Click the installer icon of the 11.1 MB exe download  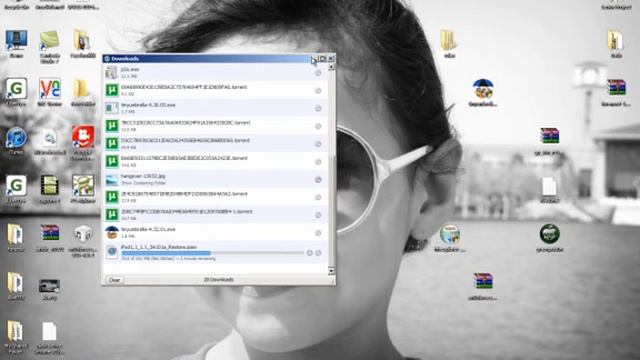tap(111, 73)
